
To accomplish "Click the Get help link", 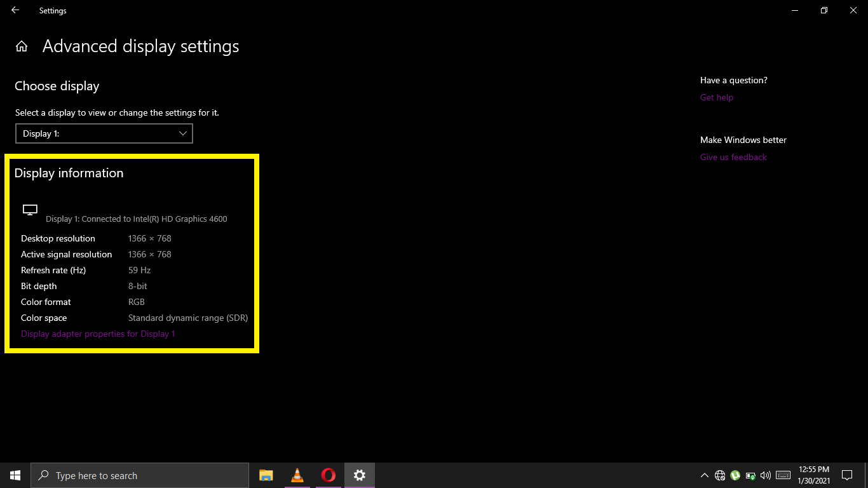I will click(x=717, y=97).
